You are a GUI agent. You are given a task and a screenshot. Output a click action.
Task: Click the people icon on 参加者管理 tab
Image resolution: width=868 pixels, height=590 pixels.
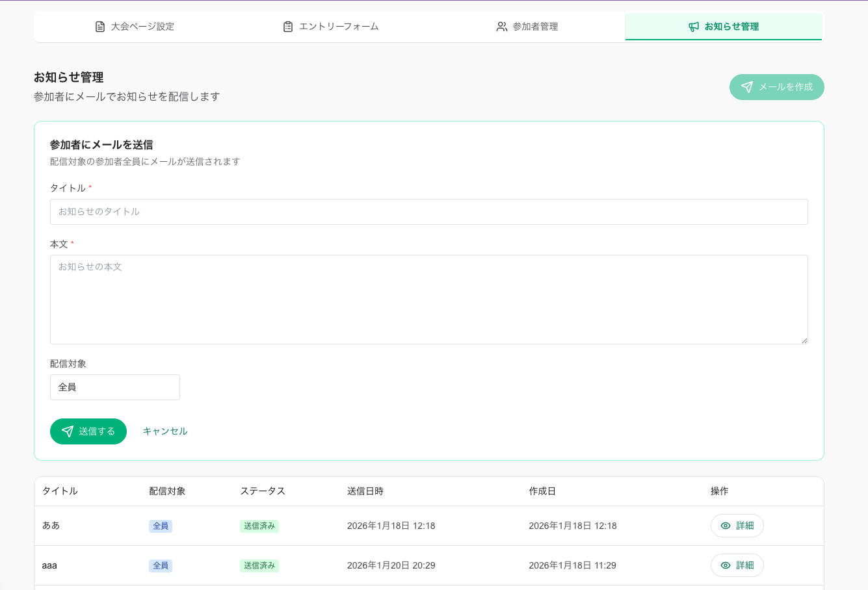[x=501, y=27]
